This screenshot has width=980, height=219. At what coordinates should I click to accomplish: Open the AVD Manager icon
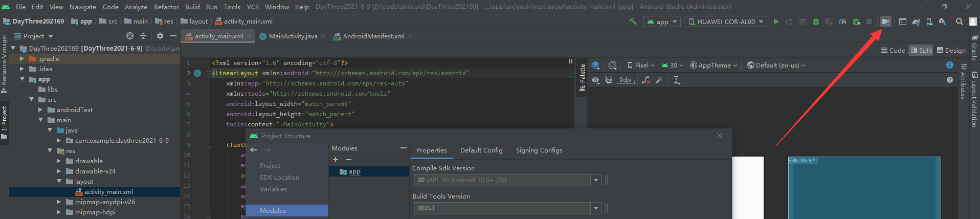pyautogui.click(x=929, y=21)
